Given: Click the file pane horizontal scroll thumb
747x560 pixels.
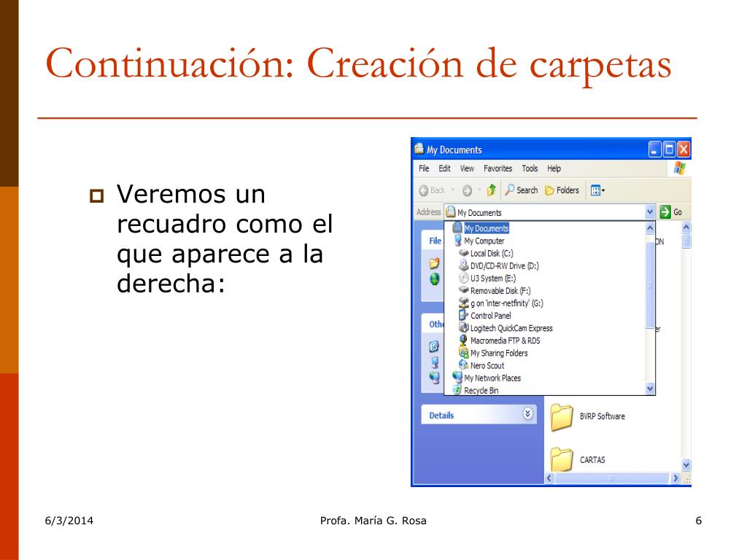Looking at the screenshot, I should (612, 478).
